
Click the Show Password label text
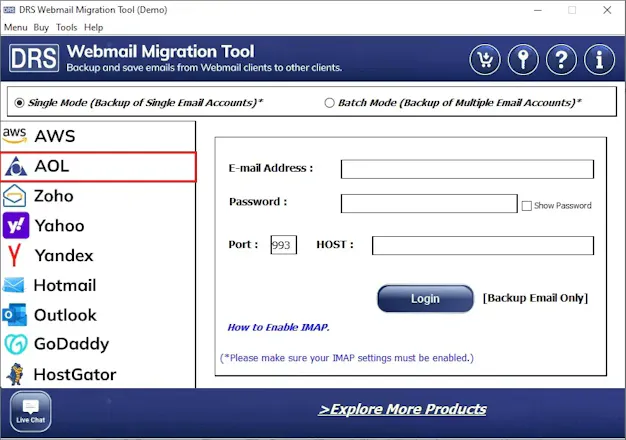[563, 206]
